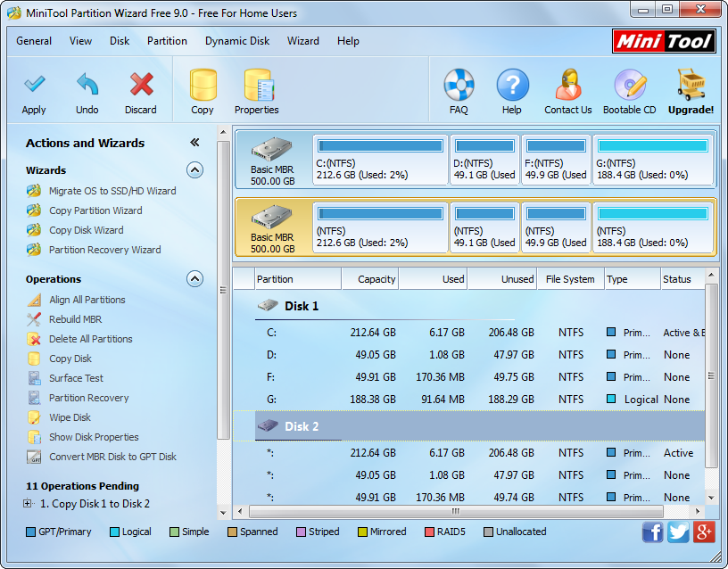Click down arrow of left panel scrollbar
The height and width of the screenshot is (569, 728).
pyautogui.click(x=223, y=513)
